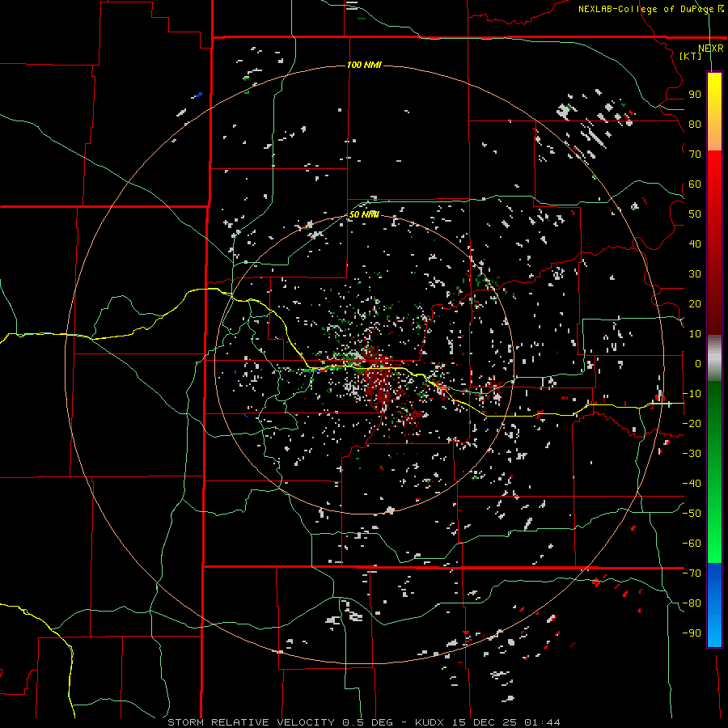Click the positive "10" scale value
Screen dimensions: 728x728
(x=695, y=334)
